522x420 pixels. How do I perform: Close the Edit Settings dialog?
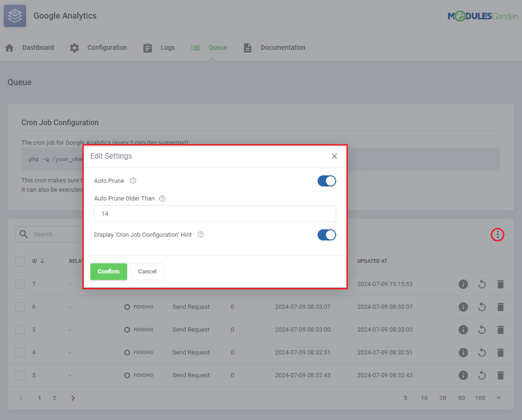(x=334, y=156)
